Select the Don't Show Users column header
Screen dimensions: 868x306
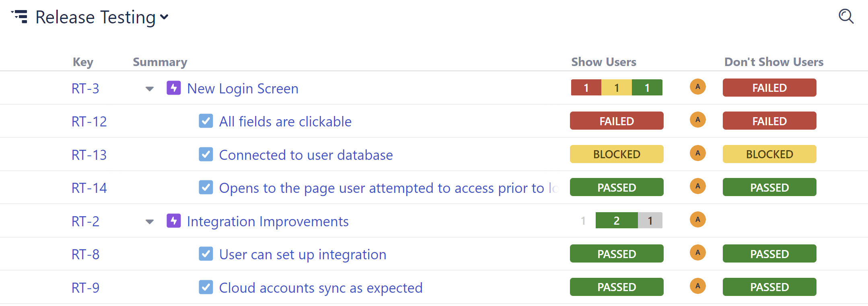coord(773,62)
